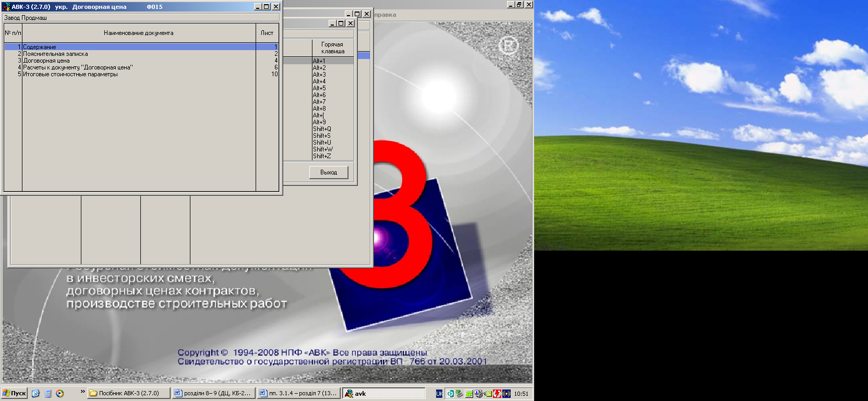
Task: Click the blue info balloon tray icon
Action: click(478, 394)
